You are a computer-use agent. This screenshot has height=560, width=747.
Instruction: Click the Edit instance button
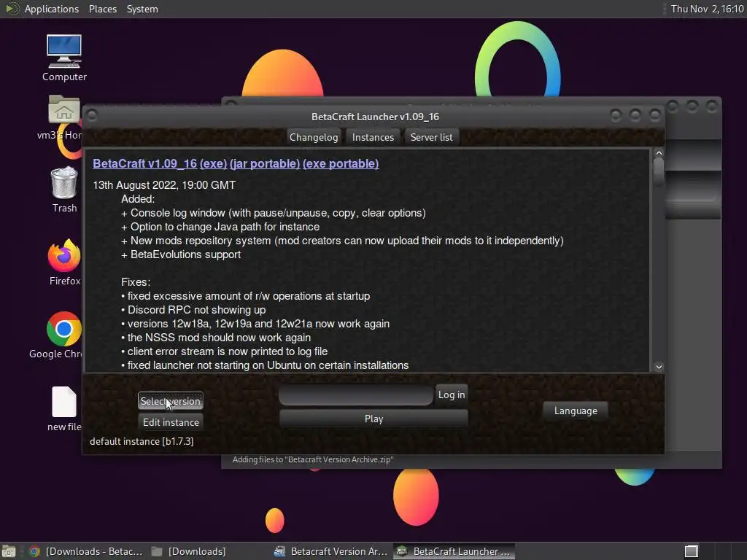[x=171, y=422]
